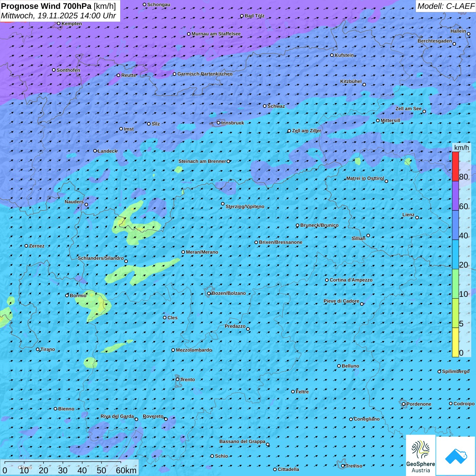This screenshot has height=476, width=476.
Task: Select the Lienz location marker
Action: coord(417,218)
